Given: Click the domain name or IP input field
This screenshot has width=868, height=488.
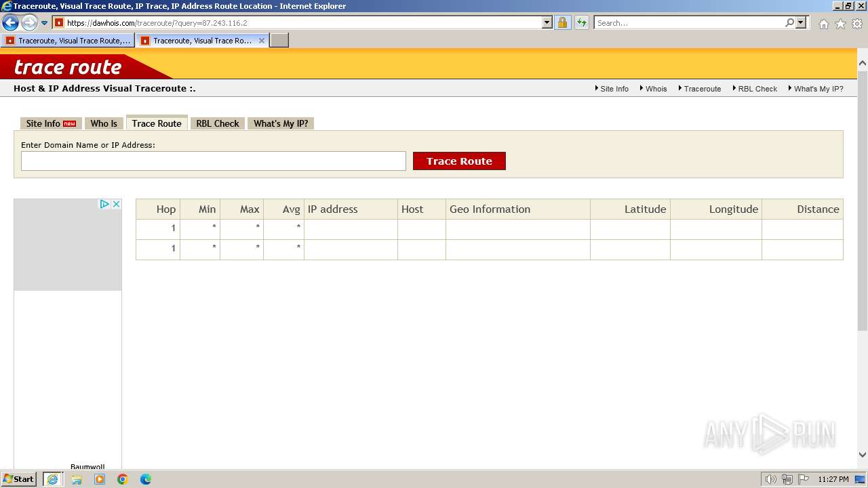Looking at the screenshot, I should [214, 161].
